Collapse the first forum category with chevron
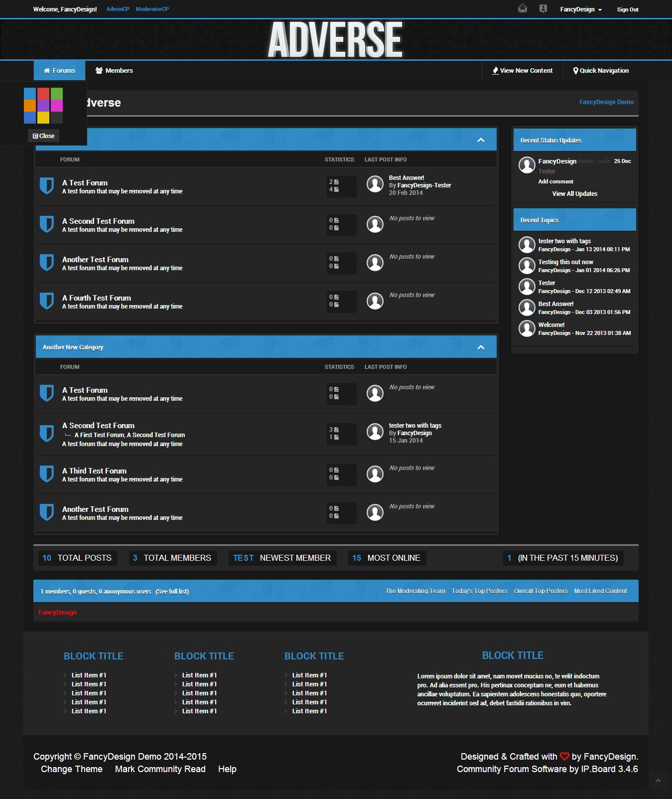The height and width of the screenshot is (799, 672). point(481,140)
